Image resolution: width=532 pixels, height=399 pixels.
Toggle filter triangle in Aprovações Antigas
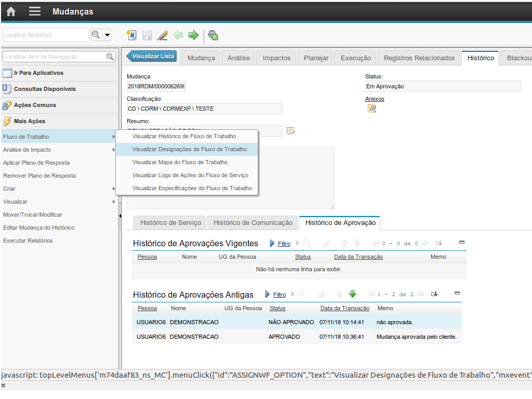[268, 294]
